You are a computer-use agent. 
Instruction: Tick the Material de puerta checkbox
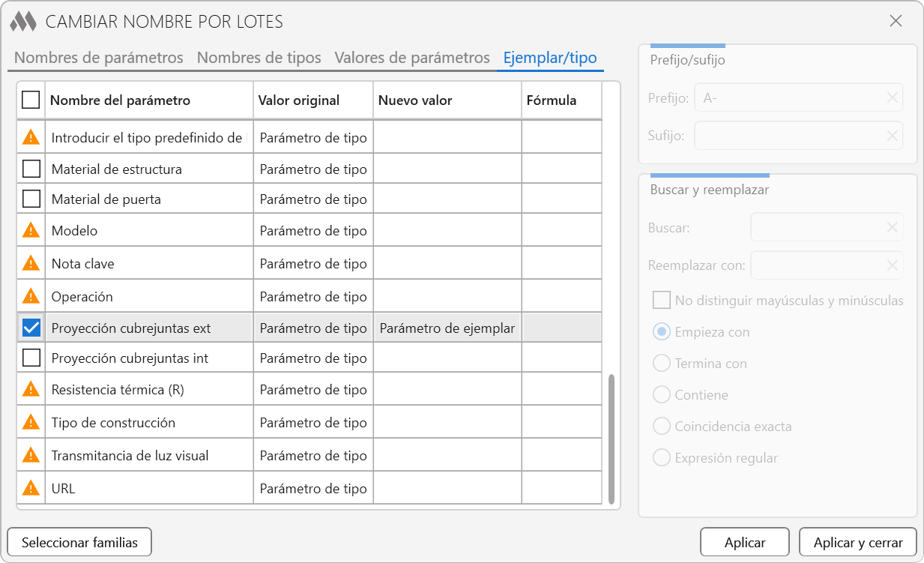(x=31, y=199)
